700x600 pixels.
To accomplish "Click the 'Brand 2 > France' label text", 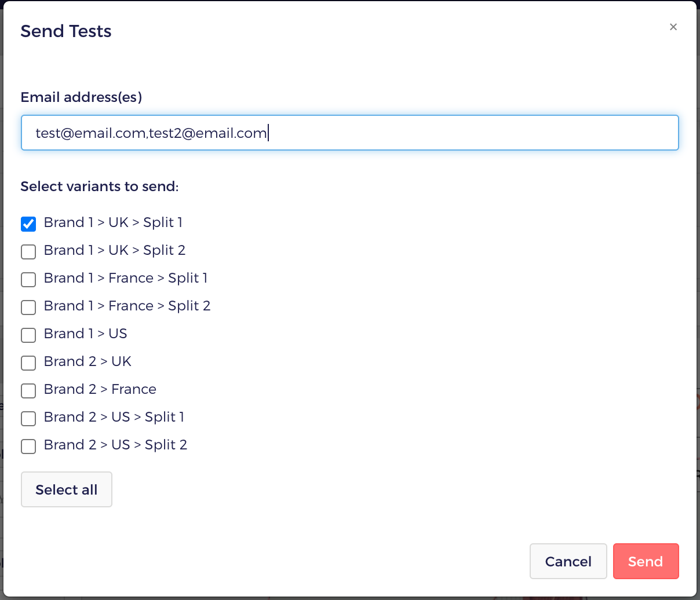I will click(x=100, y=389).
